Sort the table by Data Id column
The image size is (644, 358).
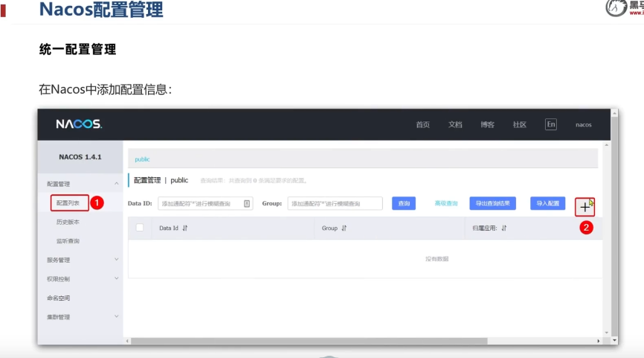(x=185, y=228)
